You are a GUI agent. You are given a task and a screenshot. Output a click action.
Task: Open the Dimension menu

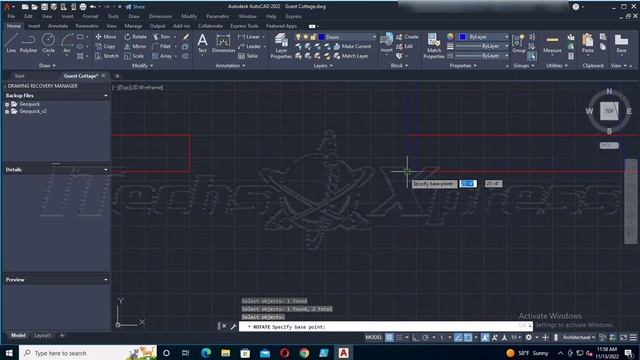[x=160, y=16]
